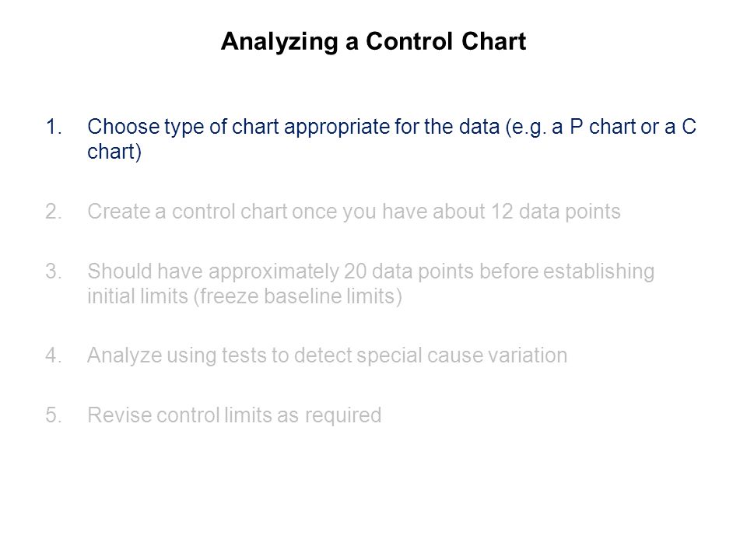Select the list number '5.'
The width and height of the screenshot is (747, 560).
tap(54, 415)
